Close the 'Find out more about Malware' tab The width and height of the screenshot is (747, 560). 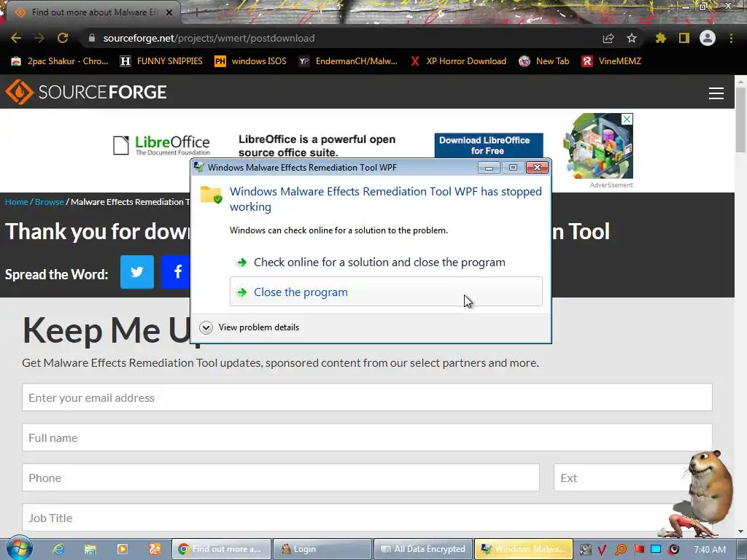pyautogui.click(x=169, y=12)
